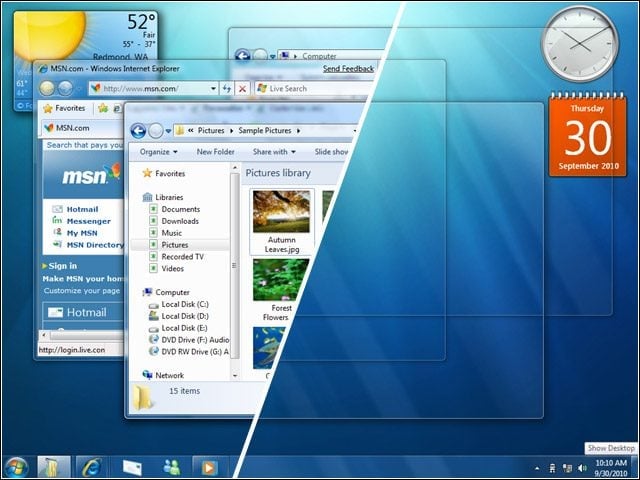Select Autumn Leaves.jpg thumbnail
Screen dimensions: 640x480
282,222
